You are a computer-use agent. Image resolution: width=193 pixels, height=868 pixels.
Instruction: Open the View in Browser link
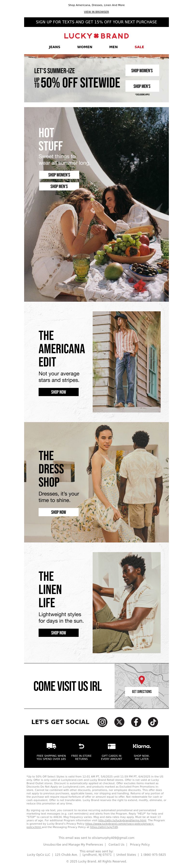pyautogui.click(x=96, y=12)
